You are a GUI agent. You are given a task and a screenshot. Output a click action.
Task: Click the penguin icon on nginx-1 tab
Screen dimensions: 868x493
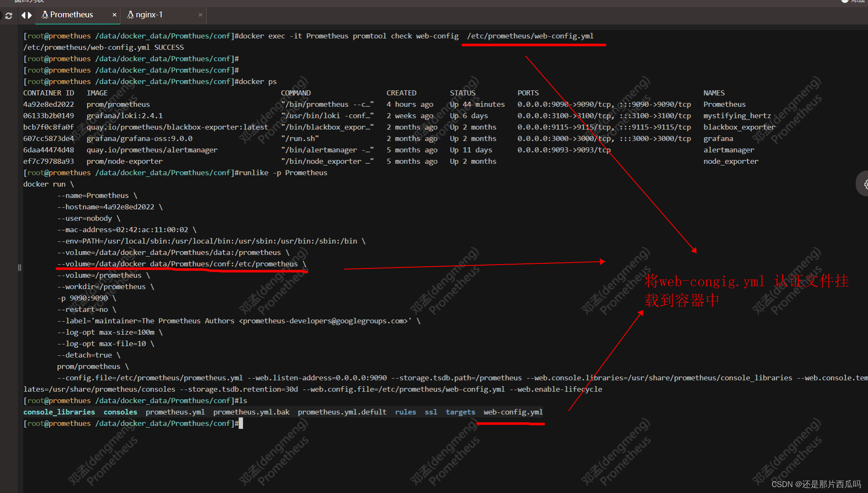tap(131, 15)
